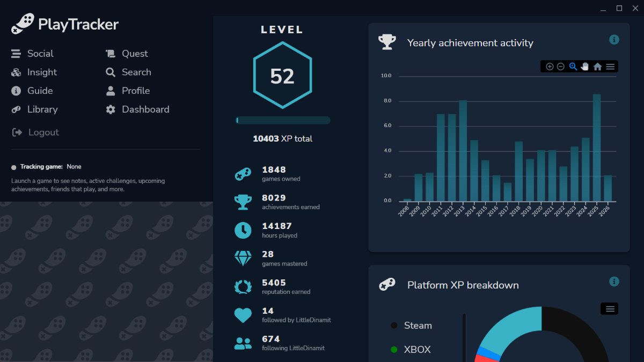Click the XP progress bar
644x362 pixels.
(x=283, y=120)
